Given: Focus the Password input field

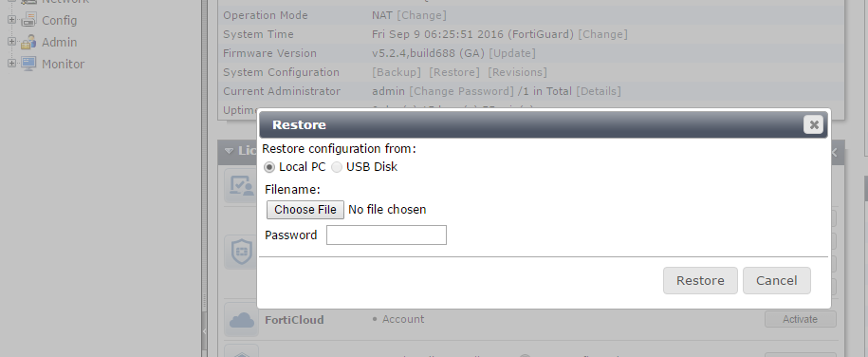Looking at the screenshot, I should pos(386,235).
